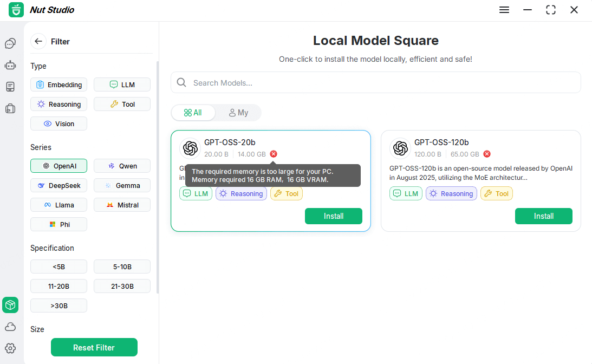The height and width of the screenshot is (364, 592).
Task: Click the LLM tag on GPT-OSS-120b
Action: pyautogui.click(x=406, y=194)
